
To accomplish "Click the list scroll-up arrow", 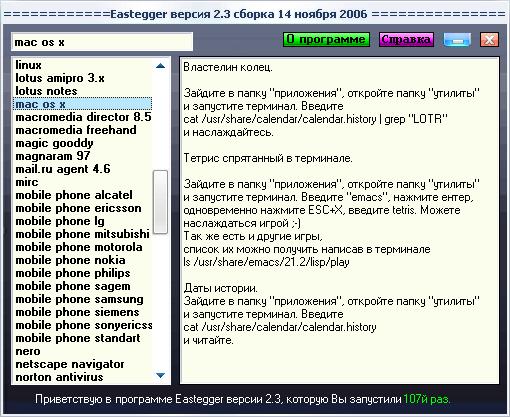I will tap(160, 66).
